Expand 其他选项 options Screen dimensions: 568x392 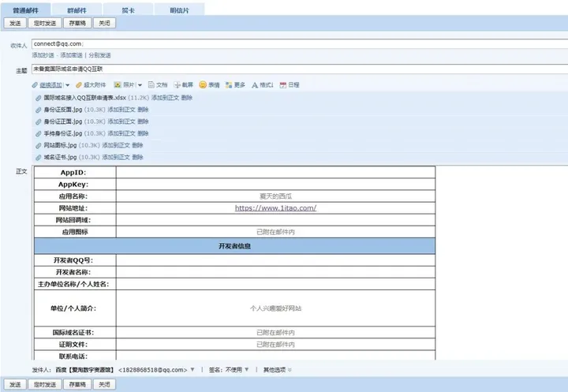(278, 370)
